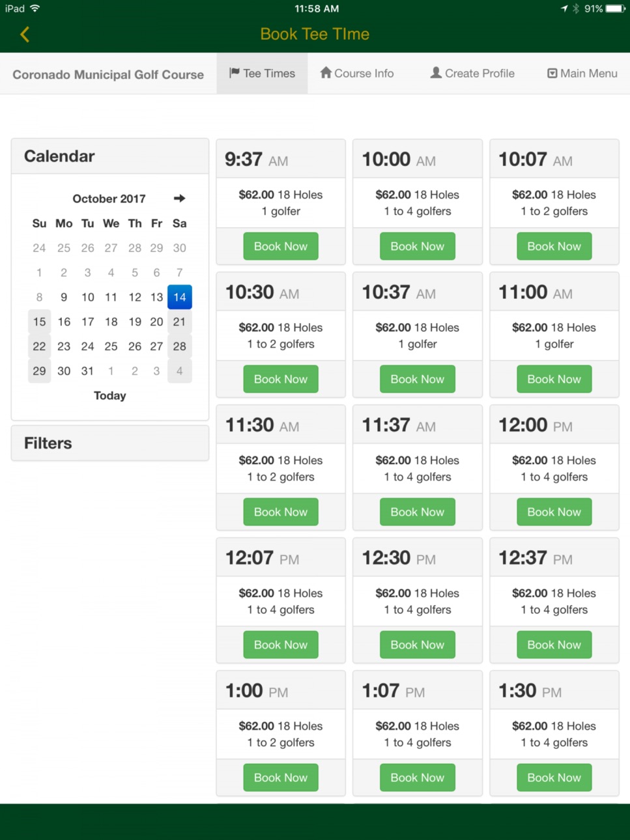Tap the Main Menu list icon
Viewport: 630px width, 840px height.
pyautogui.click(x=552, y=73)
